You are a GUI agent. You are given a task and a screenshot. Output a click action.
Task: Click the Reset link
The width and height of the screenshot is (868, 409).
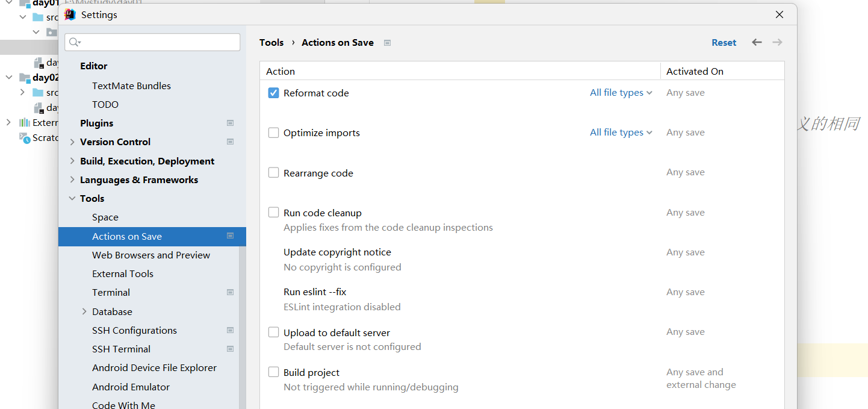click(724, 43)
